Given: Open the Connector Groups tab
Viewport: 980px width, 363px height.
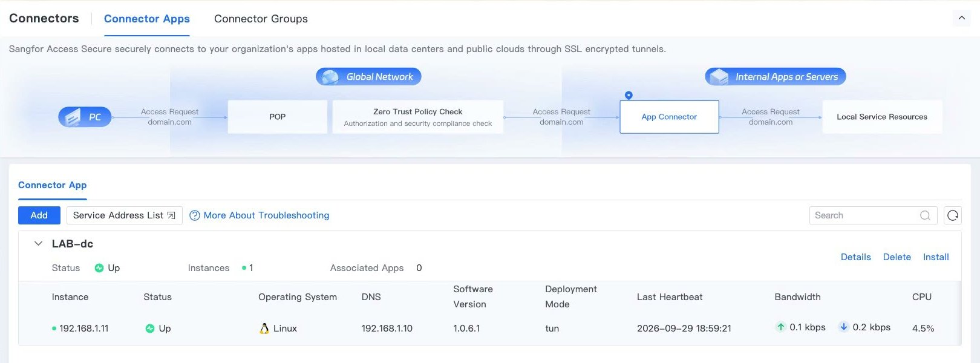Looking at the screenshot, I should coord(261,19).
